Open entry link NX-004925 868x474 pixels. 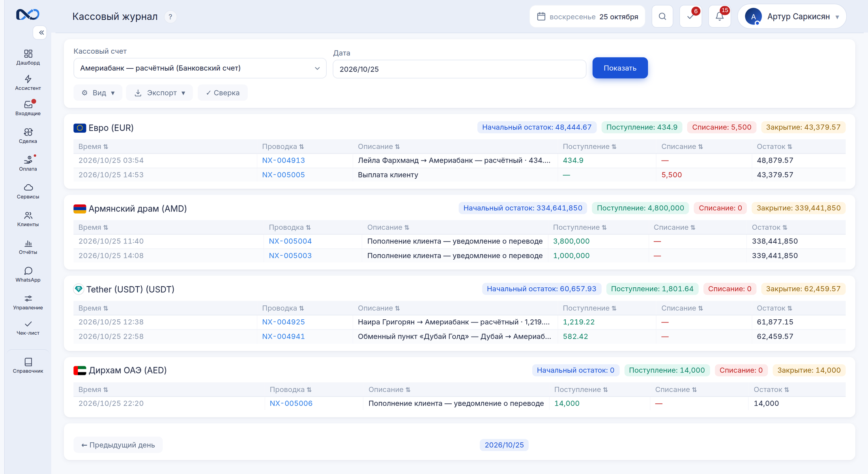point(283,322)
